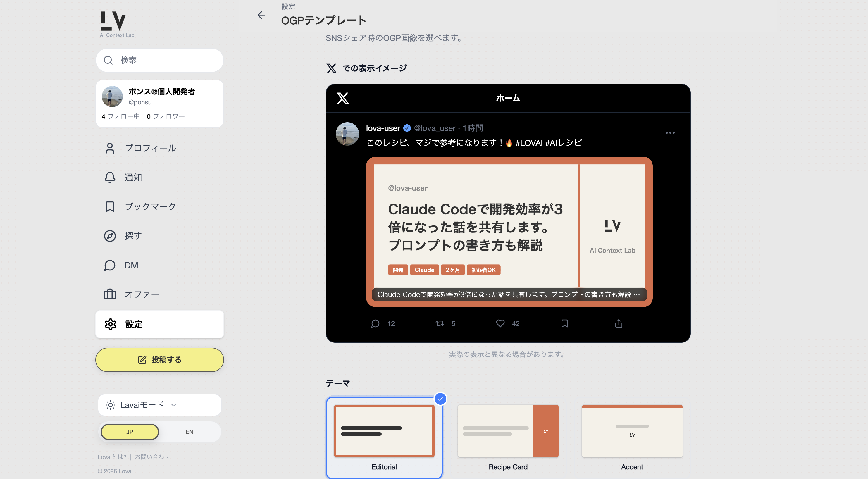Choose the Recipe Card theme thumbnail
Image resolution: width=868 pixels, height=479 pixels.
(x=508, y=431)
